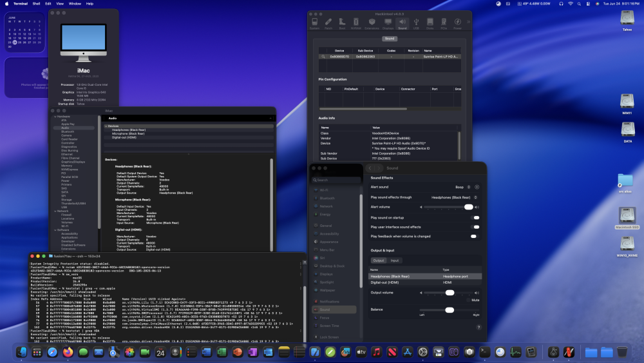Launch Safari from the Dock
The width and height of the screenshot is (644, 363).
coord(52,352)
